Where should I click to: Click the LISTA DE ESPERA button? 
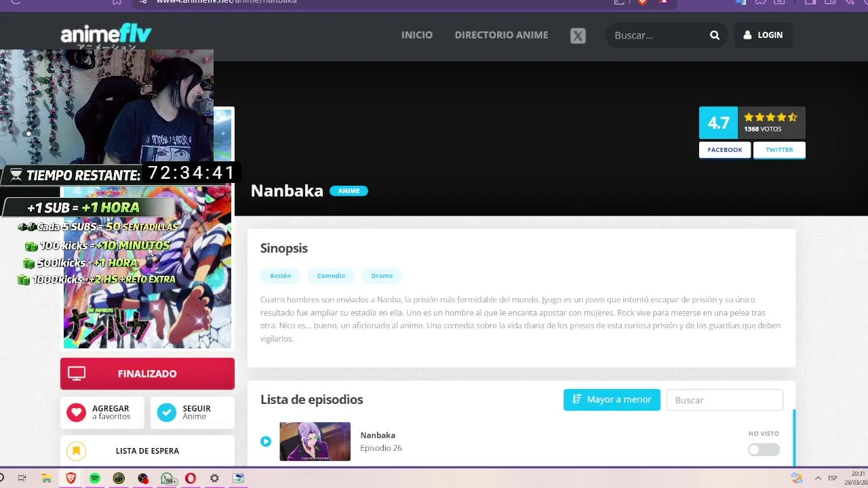pyautogui.click(x=147, y=451)
